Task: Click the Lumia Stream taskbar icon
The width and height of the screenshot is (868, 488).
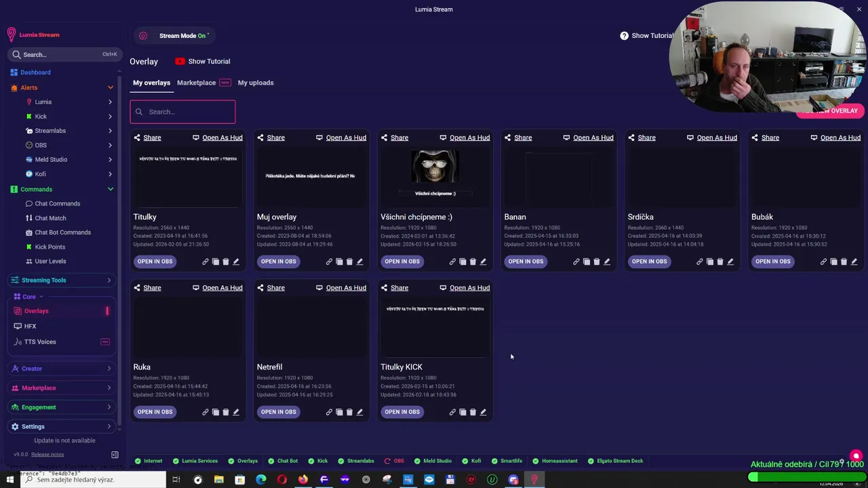Action: [x=534, y=480]
